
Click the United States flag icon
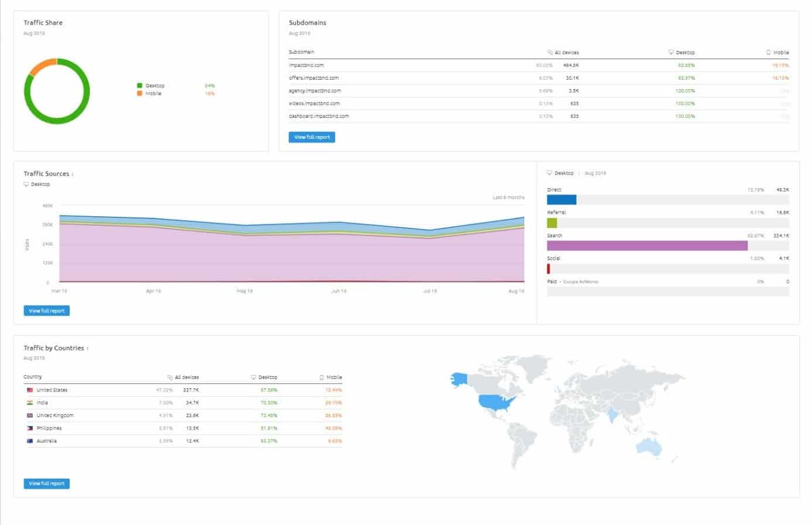click(30, 390)
